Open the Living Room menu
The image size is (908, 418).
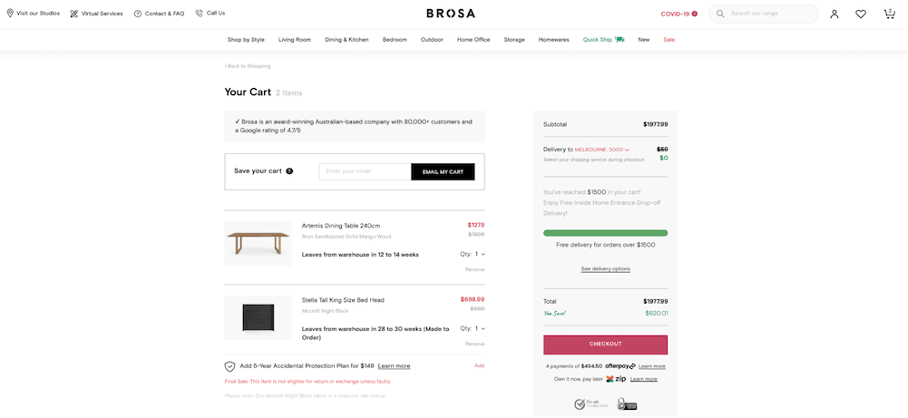coord(295,40)
